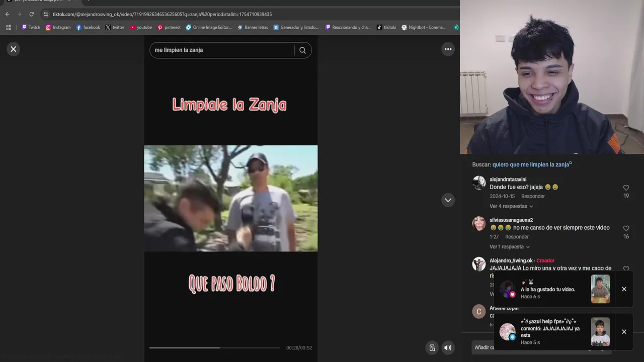Click the playing video frame to pause
This screenshot has width=644, height=362.
tap(231, 198)
